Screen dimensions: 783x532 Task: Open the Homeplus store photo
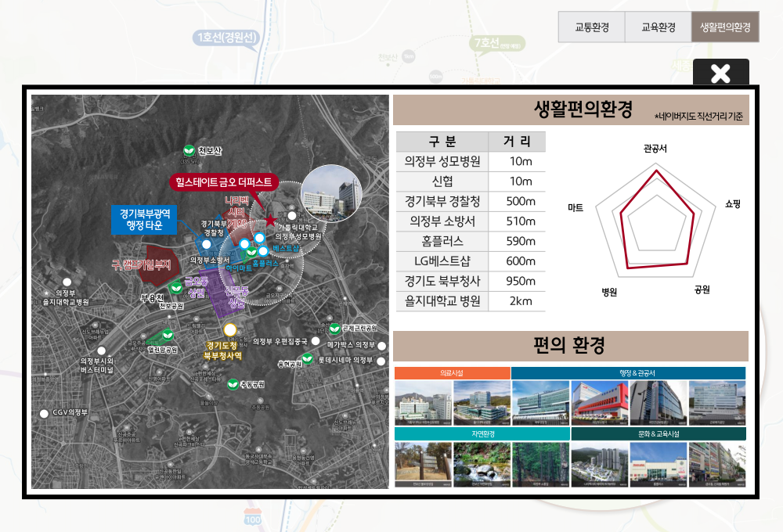[659, 465]
